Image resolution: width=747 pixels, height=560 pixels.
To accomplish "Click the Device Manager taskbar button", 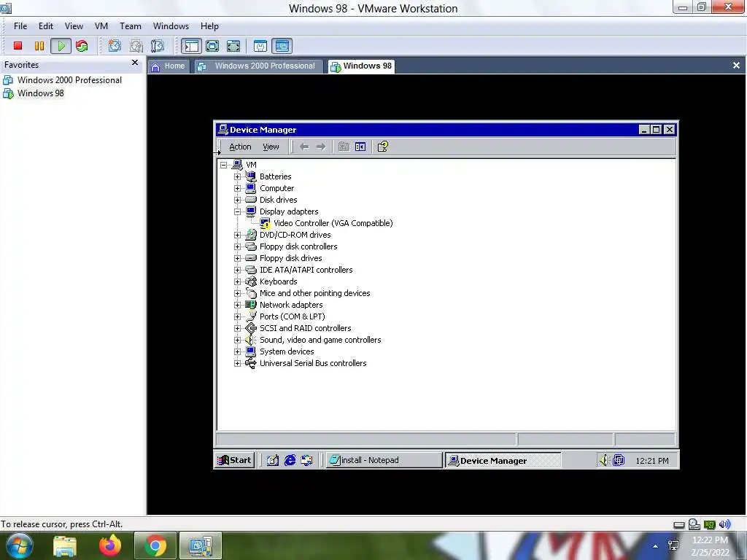I will click(503, 461).
